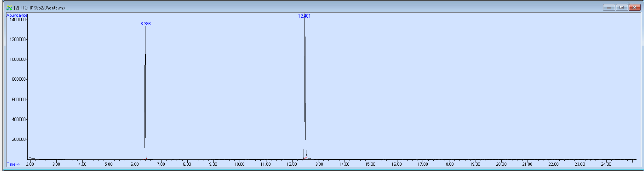Image resolution: width=644 pixels, height=171 pixels.
Task: Click the 14.00 time axis label
Action: click(344, 164)
